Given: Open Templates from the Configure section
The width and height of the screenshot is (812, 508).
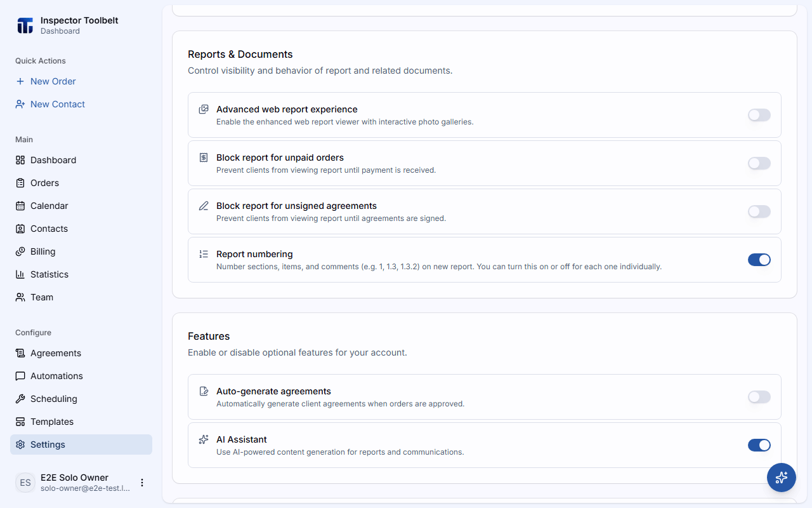Looking at the screenshot, I should [x=81, y=422].
